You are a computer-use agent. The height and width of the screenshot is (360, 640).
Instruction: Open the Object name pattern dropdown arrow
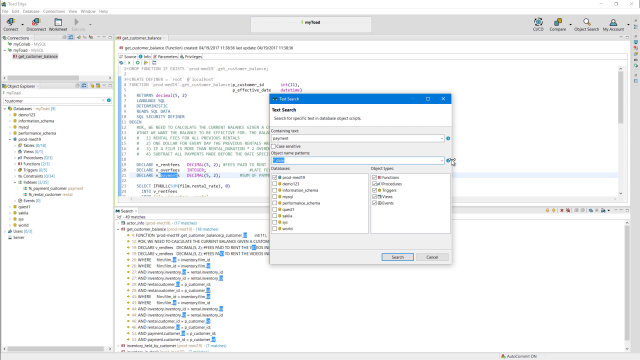tap(442, 161)
